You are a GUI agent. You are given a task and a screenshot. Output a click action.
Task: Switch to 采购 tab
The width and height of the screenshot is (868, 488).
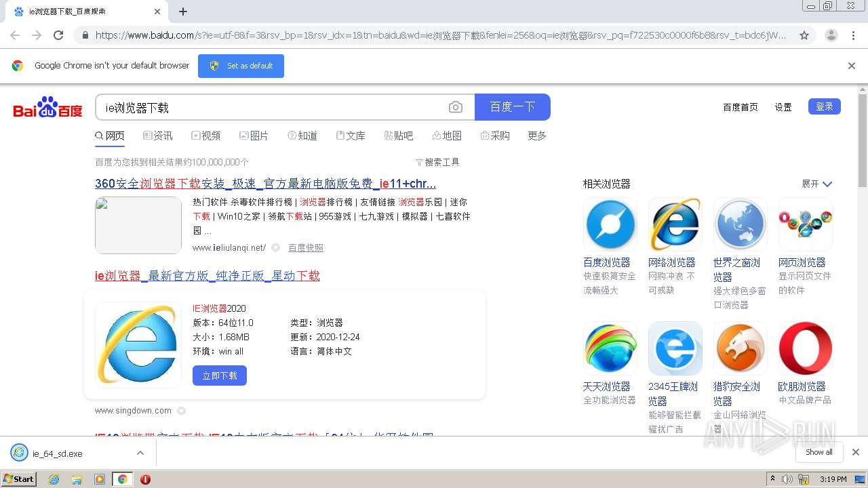click(495, 136)
